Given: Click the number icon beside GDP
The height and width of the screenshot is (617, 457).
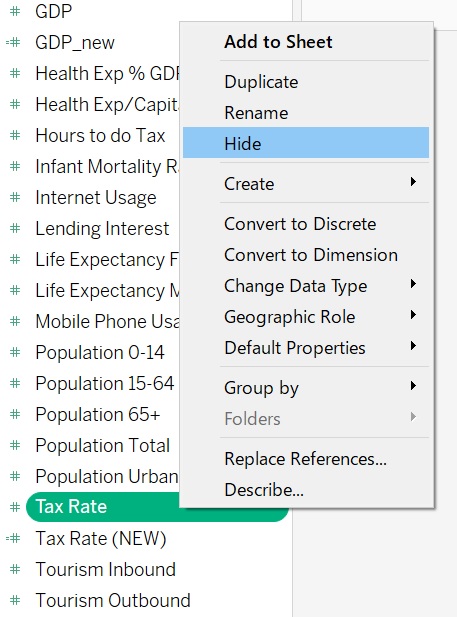Looking at the screenshot, I should (15, 11).
